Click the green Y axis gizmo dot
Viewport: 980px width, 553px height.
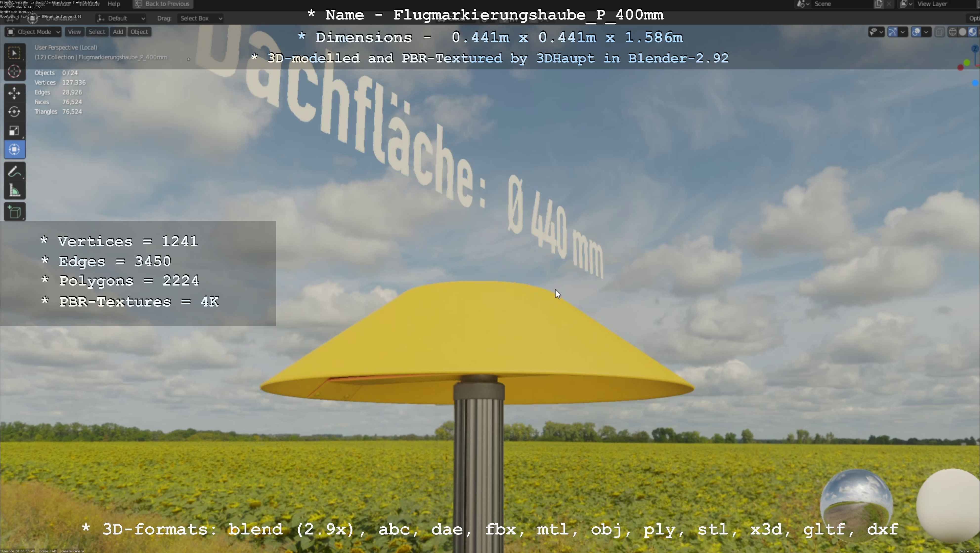(x=967, y=63)
